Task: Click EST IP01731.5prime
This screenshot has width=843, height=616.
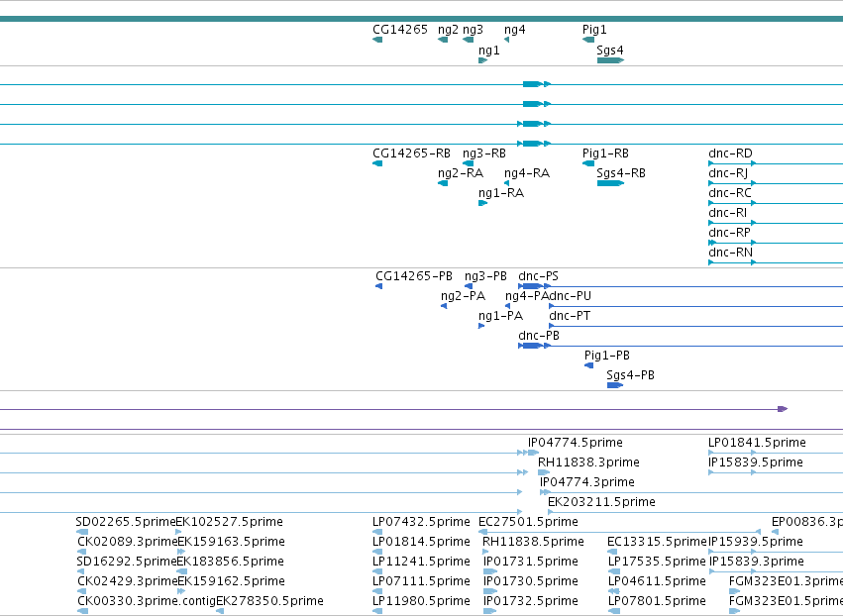Action: pos(489,571)
